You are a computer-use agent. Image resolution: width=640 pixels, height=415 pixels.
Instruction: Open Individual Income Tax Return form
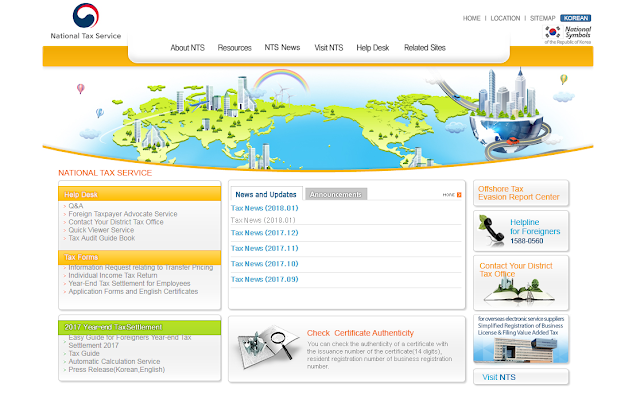(x=113, y=275)
